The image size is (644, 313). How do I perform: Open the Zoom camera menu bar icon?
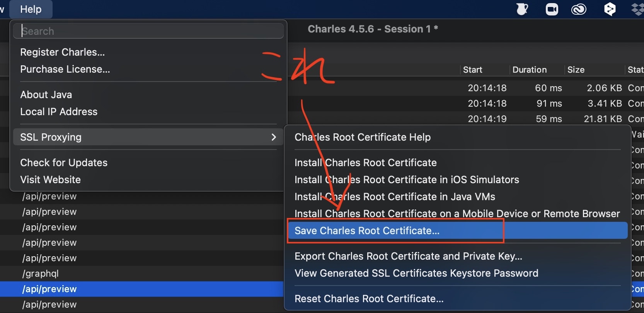click(x=552, y=9)
